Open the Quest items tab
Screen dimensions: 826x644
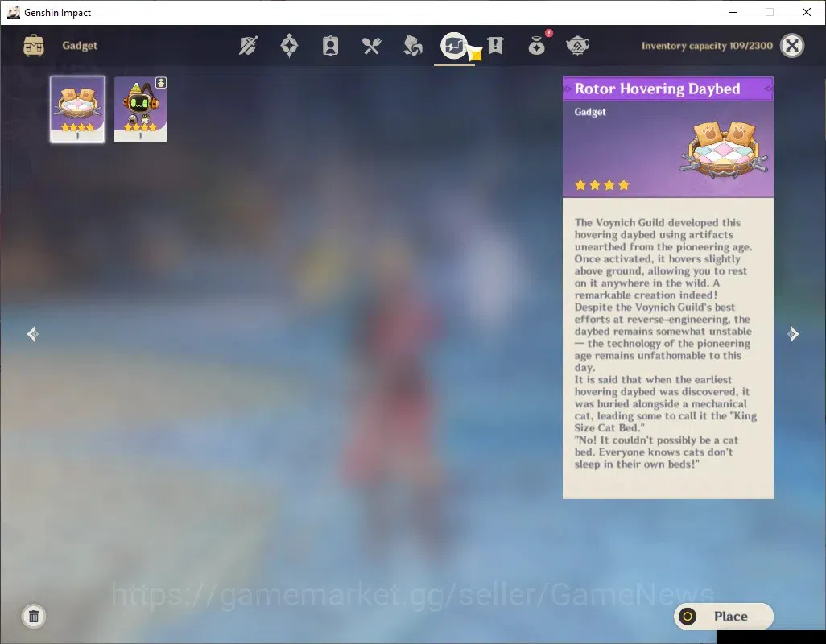coord(495,46)
